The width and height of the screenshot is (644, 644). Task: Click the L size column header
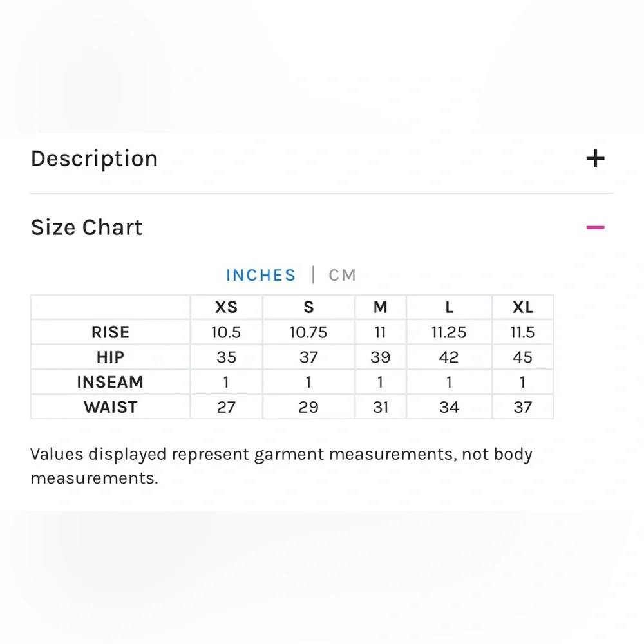click(x=450, y=307)
